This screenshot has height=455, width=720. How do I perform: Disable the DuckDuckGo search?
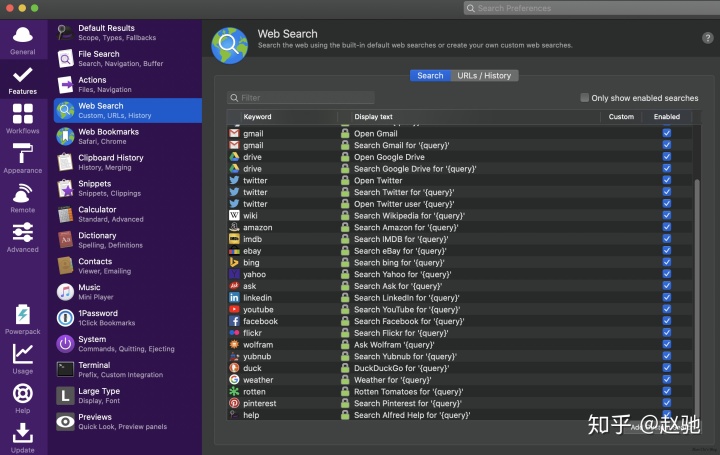coord(667,368)
